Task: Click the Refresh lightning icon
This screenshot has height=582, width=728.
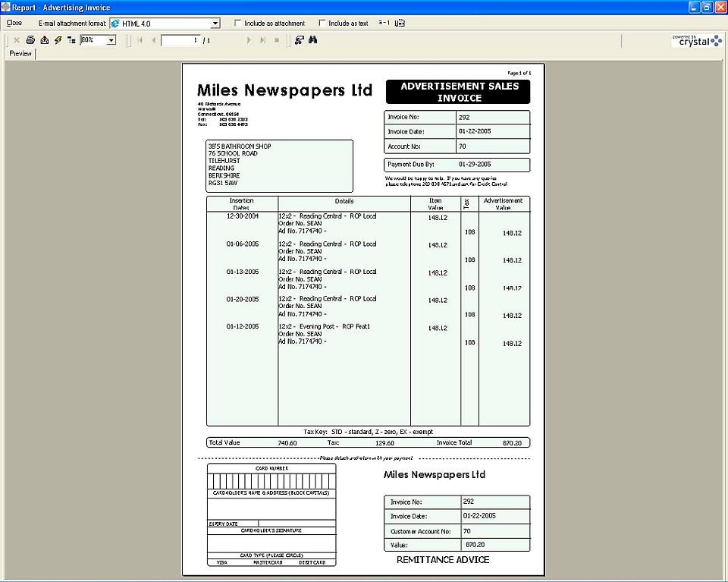Action: (58, 40)
